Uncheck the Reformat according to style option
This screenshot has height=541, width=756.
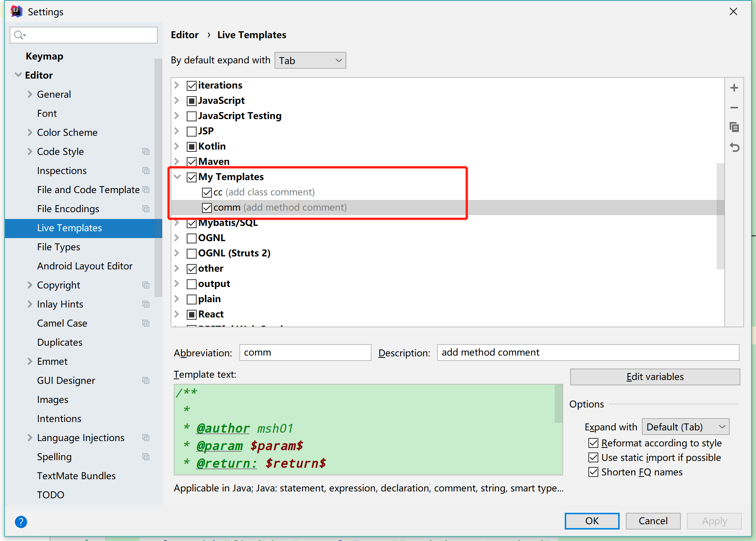(x=593, y=443)
